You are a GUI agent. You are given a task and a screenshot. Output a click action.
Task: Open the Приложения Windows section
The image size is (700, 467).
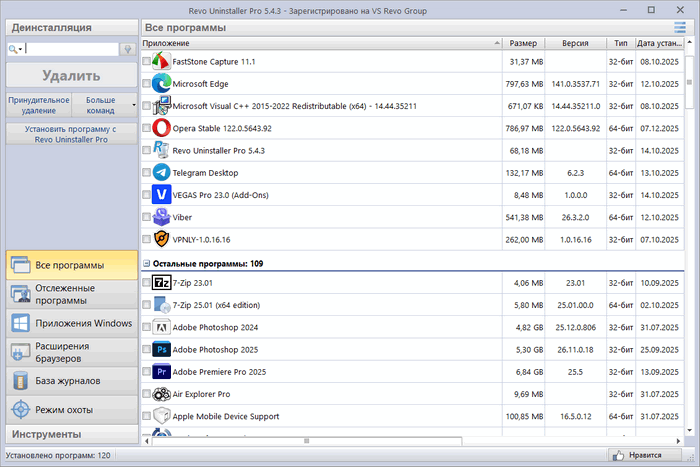70,323
